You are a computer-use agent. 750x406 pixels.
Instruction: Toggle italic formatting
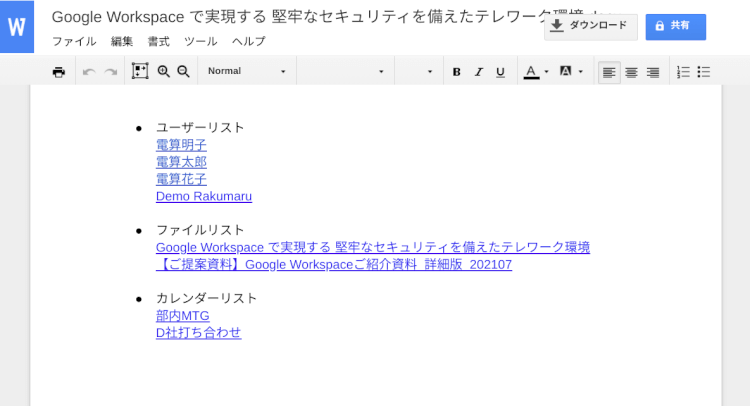pyautogui.click(x=478, y=72)
